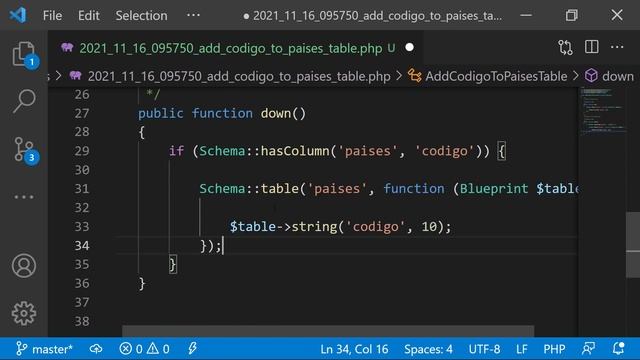
Task: Click 'Blueprint' type hint on line 31
Action: [x=494, y=189]
